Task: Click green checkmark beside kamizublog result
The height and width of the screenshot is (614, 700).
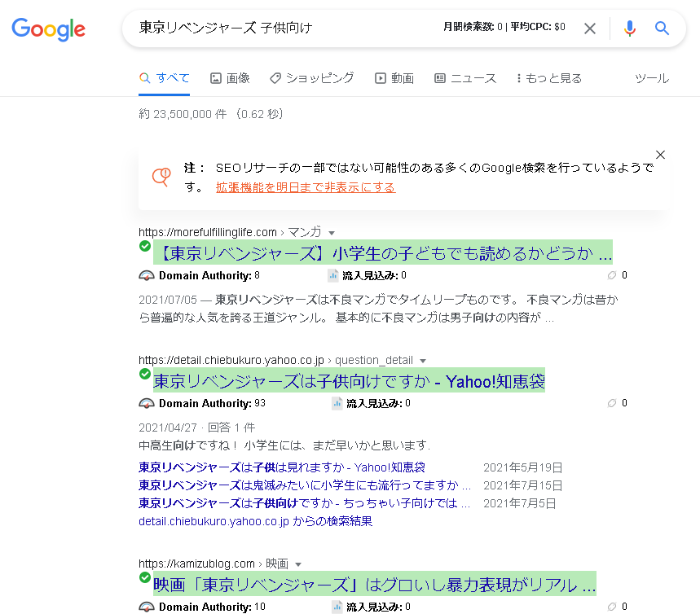Action: pyautogui.click(x=144, y=577)
